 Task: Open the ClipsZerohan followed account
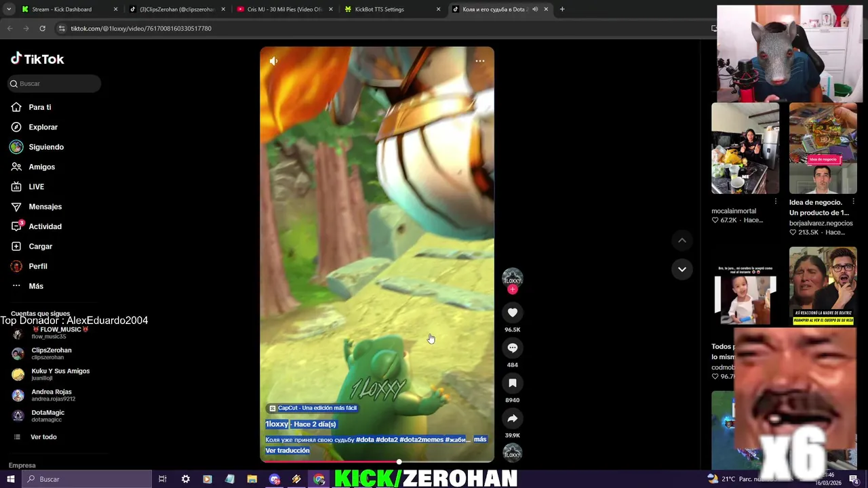tap(42, 353)
